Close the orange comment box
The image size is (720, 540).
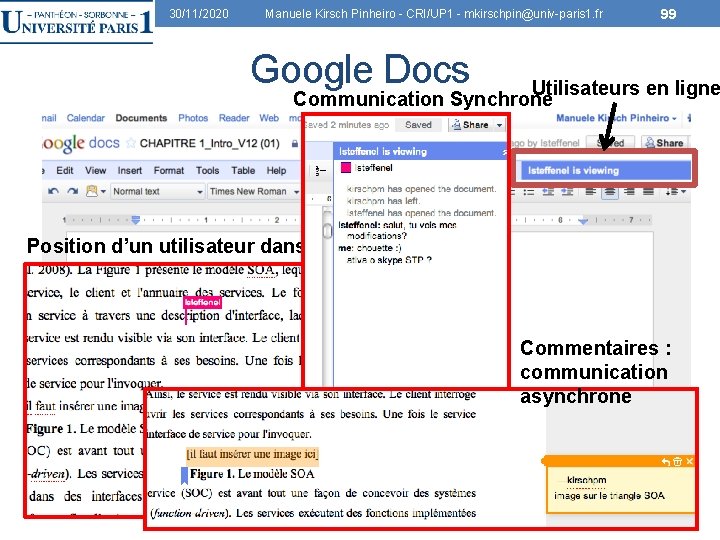tap(689, 461)
